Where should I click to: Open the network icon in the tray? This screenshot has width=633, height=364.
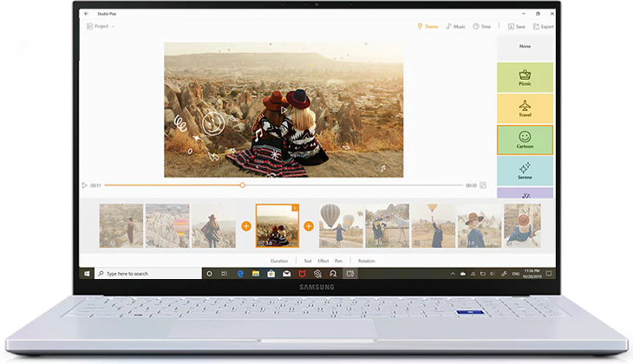point(473,274)
